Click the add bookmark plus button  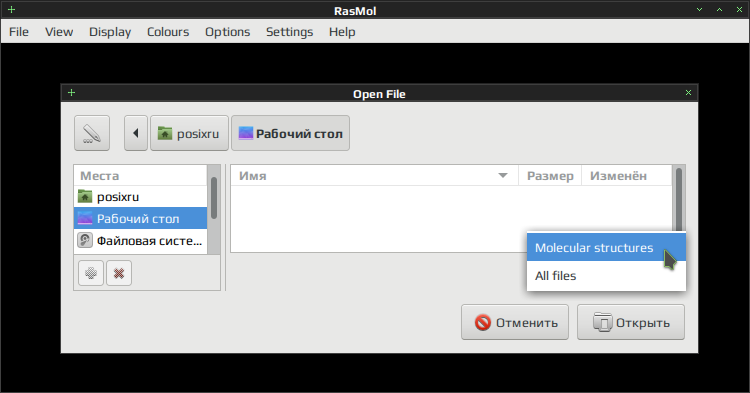pos(91,273)
